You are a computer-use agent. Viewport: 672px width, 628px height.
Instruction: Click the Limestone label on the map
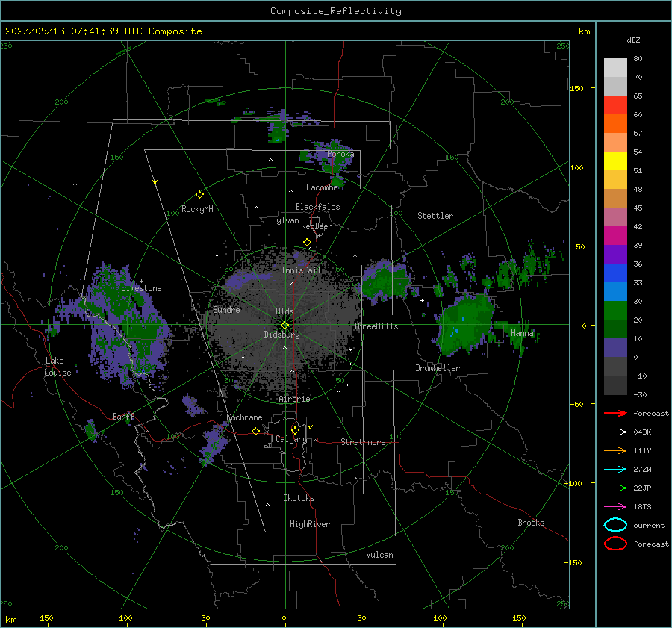[x=141, y=288]
